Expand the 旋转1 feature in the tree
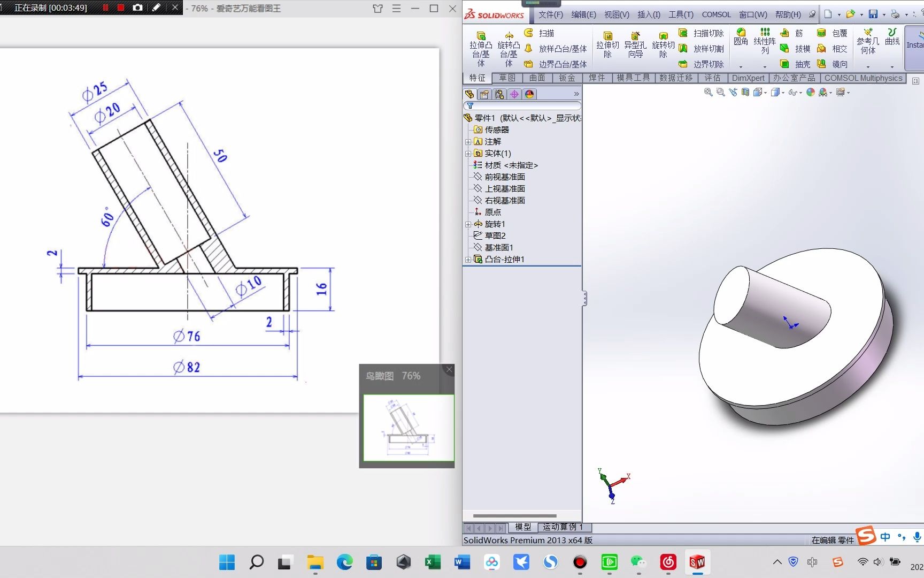The height and width of the screenshot is (578, 924). coord(468,224)
